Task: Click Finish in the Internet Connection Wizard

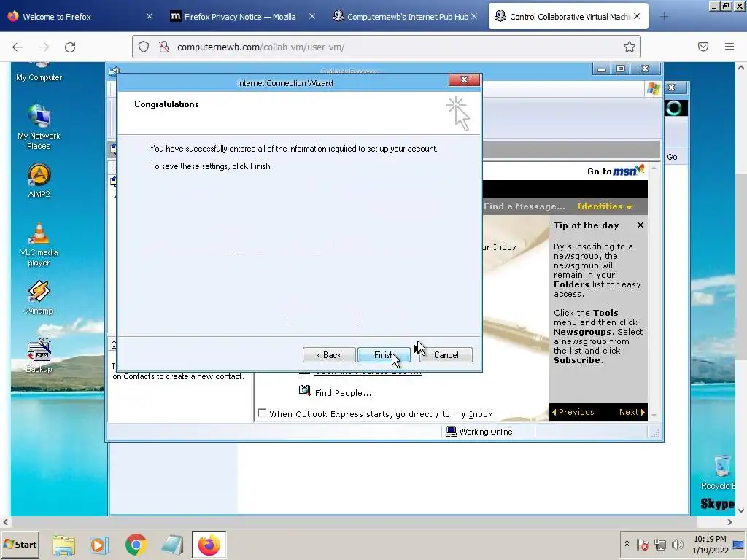Action: pyautogui.click(x=384, y=355)
